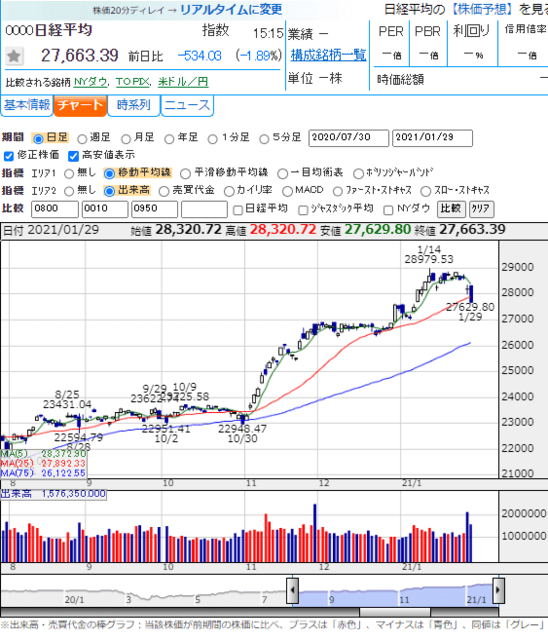Click the favorite star icon
Viewport: 548px width, 640px height.
click(14, 56)
